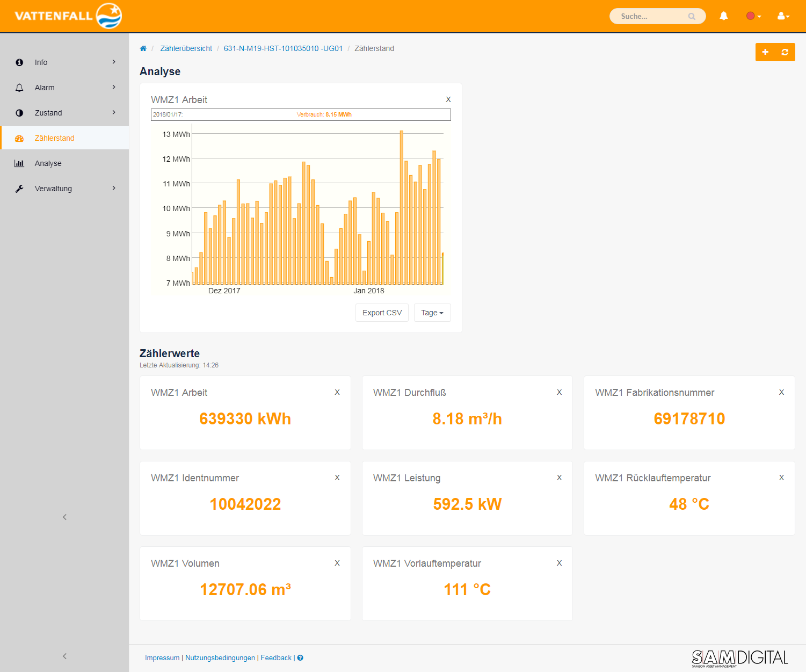
Task: Click Export CSV button
Action: [382, 313]
